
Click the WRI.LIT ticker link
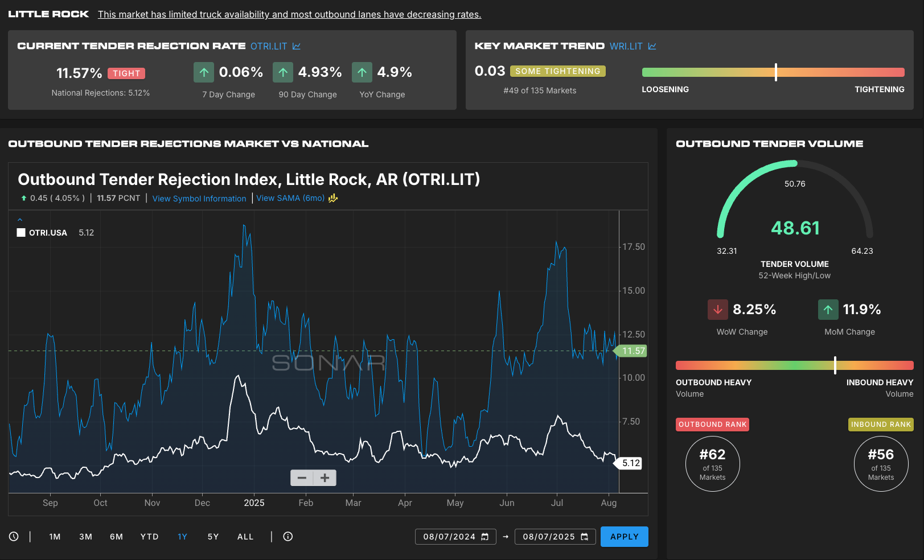click(x=626, y=46)
